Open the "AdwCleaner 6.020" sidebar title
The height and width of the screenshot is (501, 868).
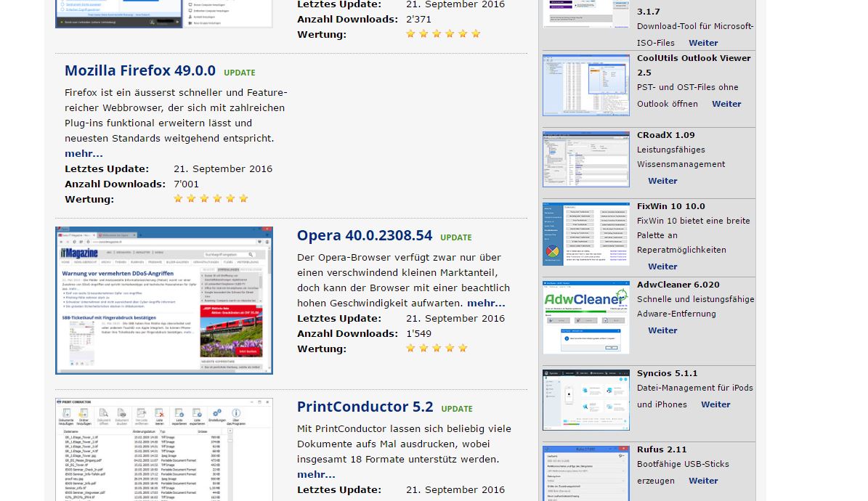[x=678, y=285]
